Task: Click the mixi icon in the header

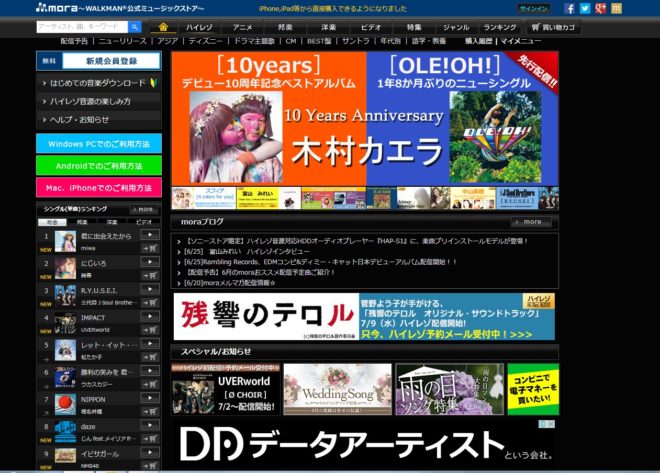Action: [616, 8]
